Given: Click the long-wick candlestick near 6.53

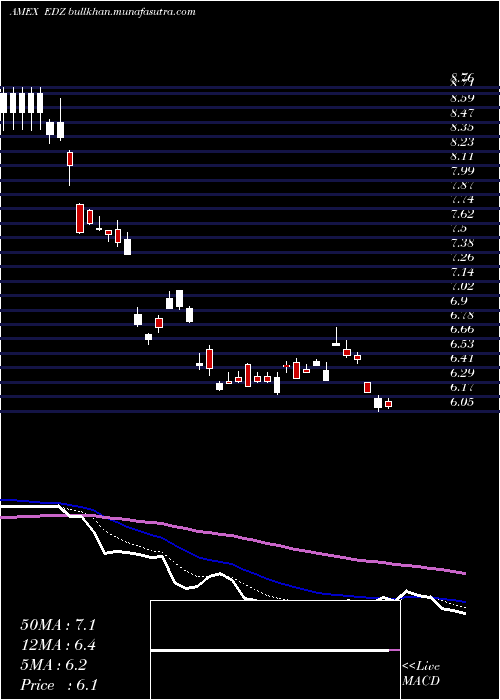Looking at the screenshot, I should pos(336,337).
